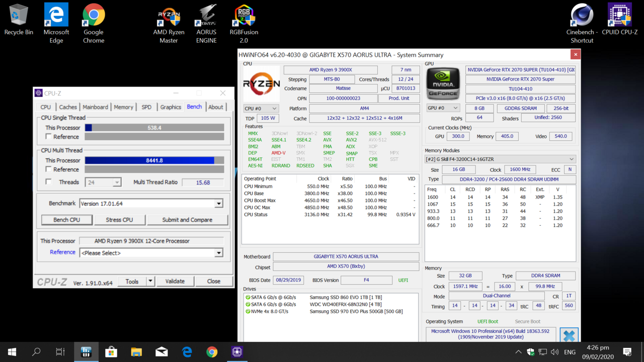Open Chrome from taskbar
Viewport: 644px width, 362px height.
tap(212, 352)
